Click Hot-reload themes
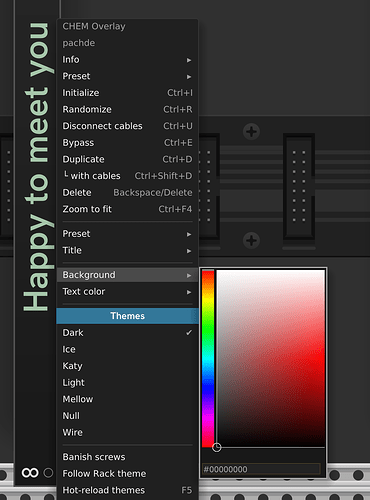Image resolution: width=370 pixels, height=500 pixels. 127,490
